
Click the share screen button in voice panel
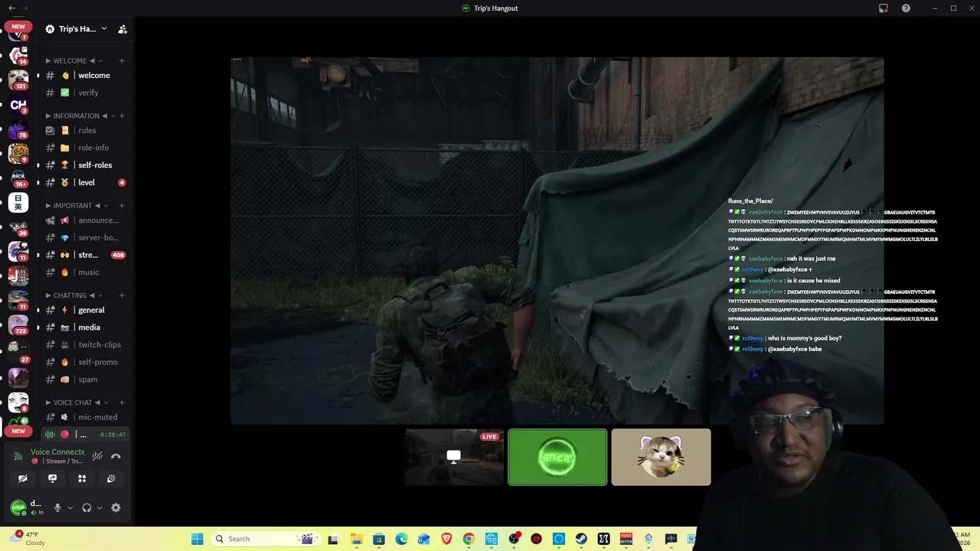tap(52, 478)
